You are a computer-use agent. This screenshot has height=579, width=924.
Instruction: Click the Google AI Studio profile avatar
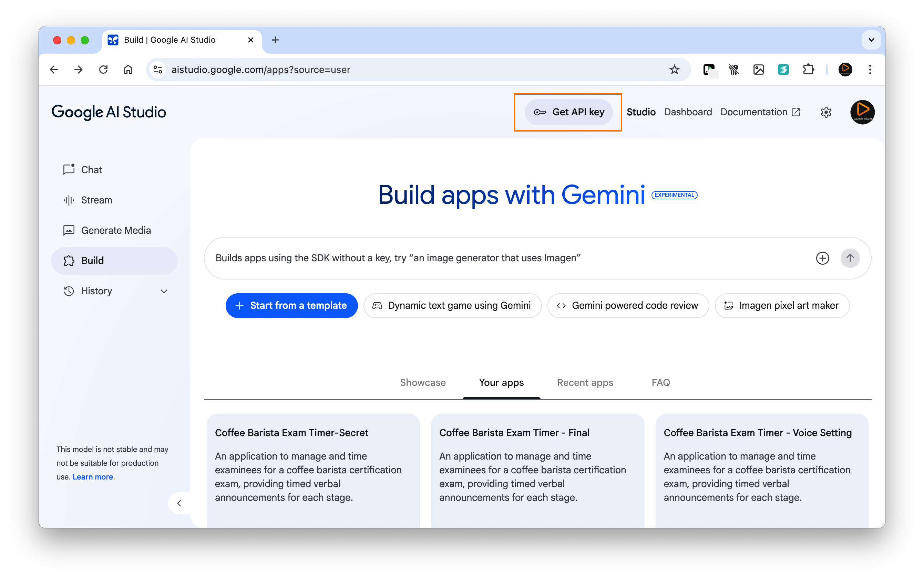[x=862, y=112]
